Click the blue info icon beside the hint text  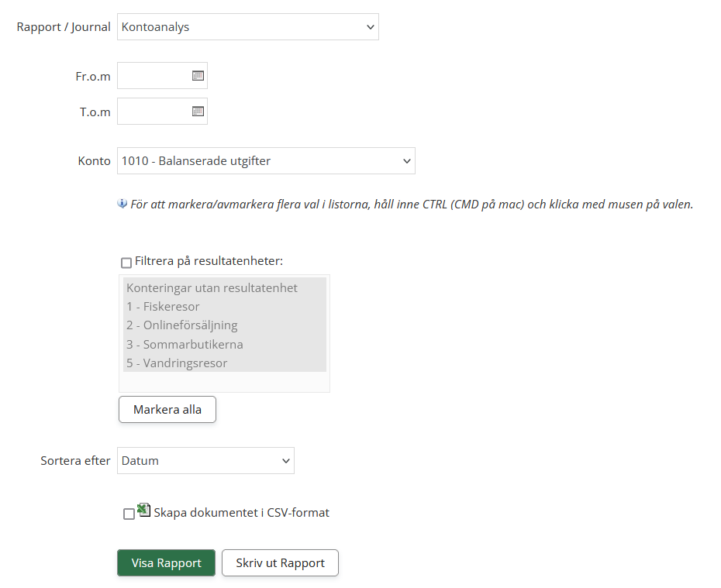[x=122, y=204]
